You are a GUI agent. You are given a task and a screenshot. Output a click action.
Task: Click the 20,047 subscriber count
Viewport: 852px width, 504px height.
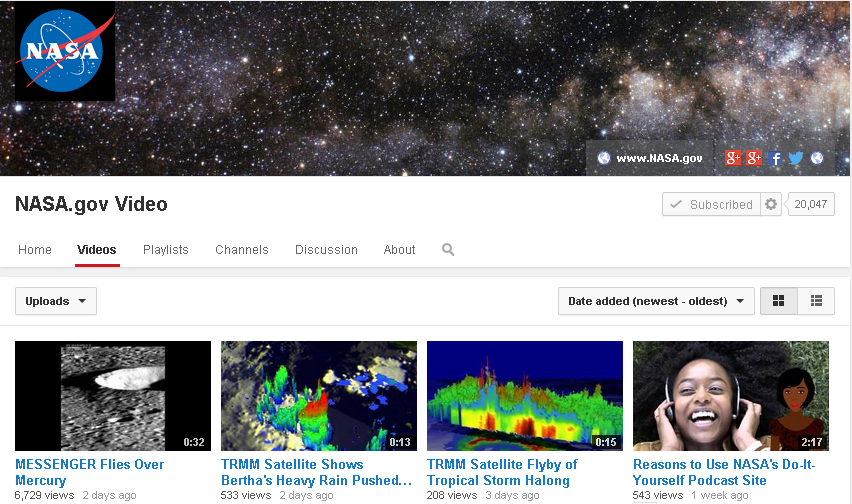[x=811, y=204]
